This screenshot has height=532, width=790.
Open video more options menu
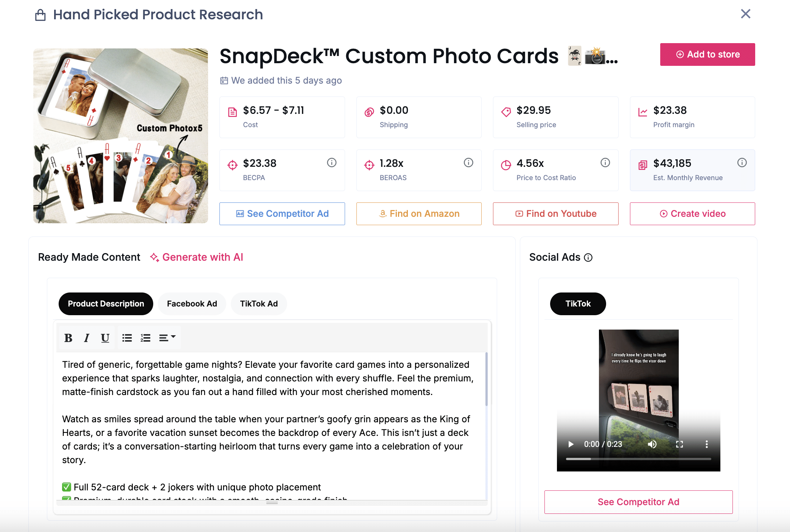click(x=706, y=444)
